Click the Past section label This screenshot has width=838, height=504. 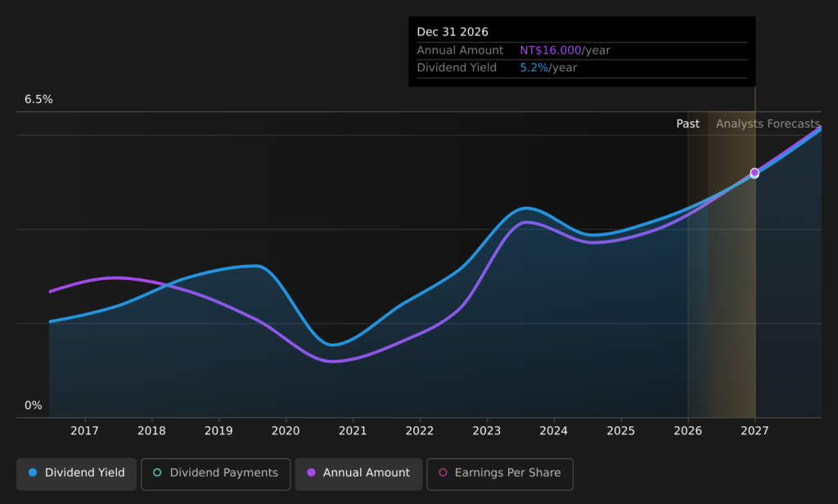[687, 124]
